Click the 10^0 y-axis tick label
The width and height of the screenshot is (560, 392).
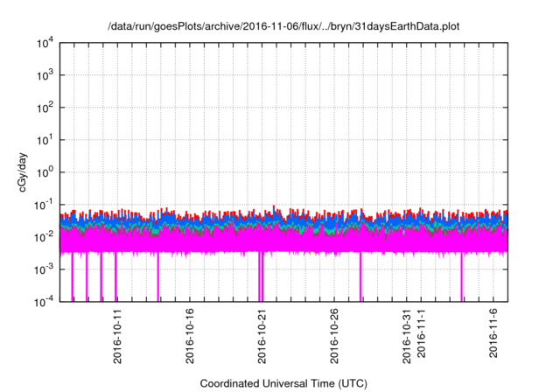click(x=45, y=172)
